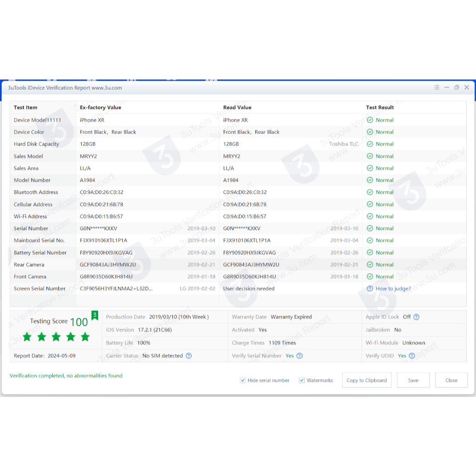Click the C3F9056H3YFJLNMA2+L32D... screen serial value
The image size is (476, 476).
pyautogui.click(x=116, y=289)
